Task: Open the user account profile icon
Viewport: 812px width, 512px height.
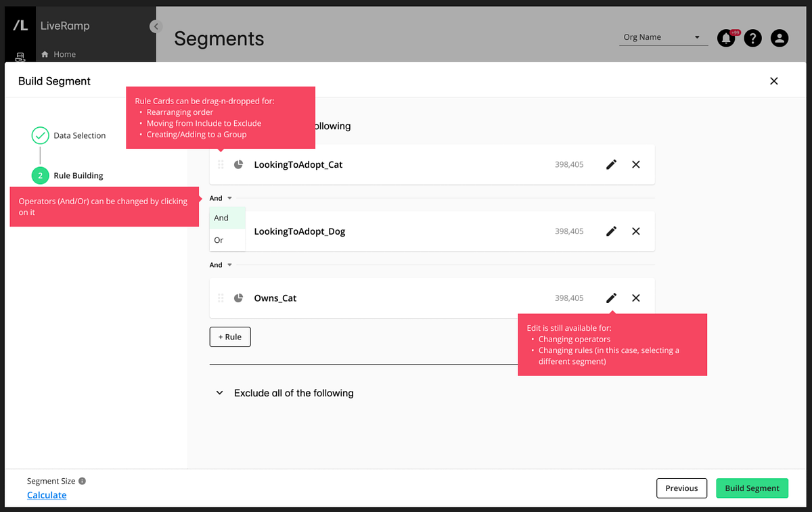Action: (x=780, y=38)
